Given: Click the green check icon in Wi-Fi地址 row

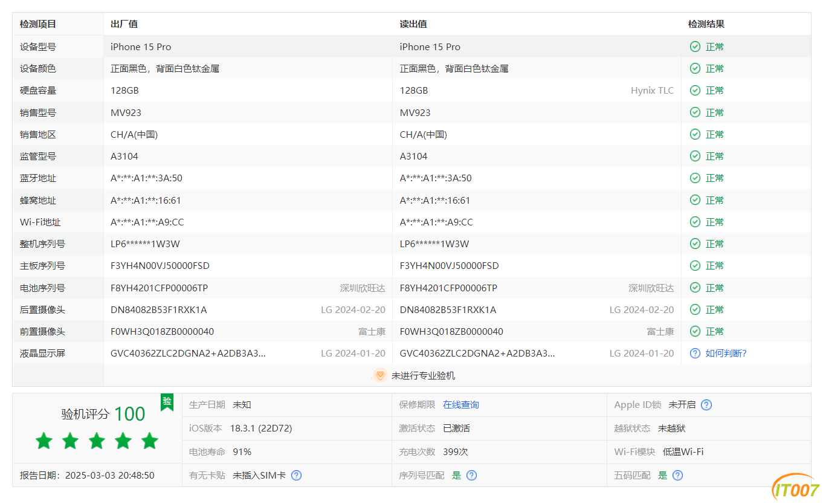Looking at the screenshot, I should [x=695, y=222].
